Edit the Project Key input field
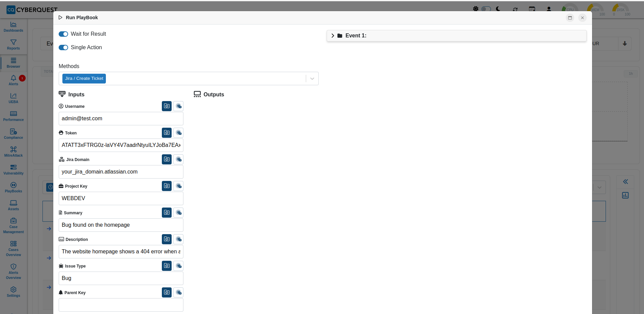644x314 pixels. pos(121,198)
